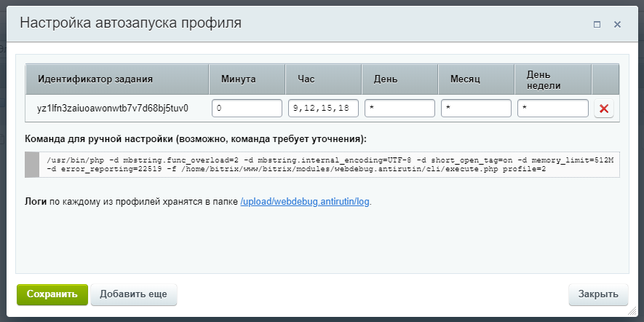The height and width of the screenshot is (322, 644).
Task: Click the Добавить еще button
Action: [x=134, y=294]
